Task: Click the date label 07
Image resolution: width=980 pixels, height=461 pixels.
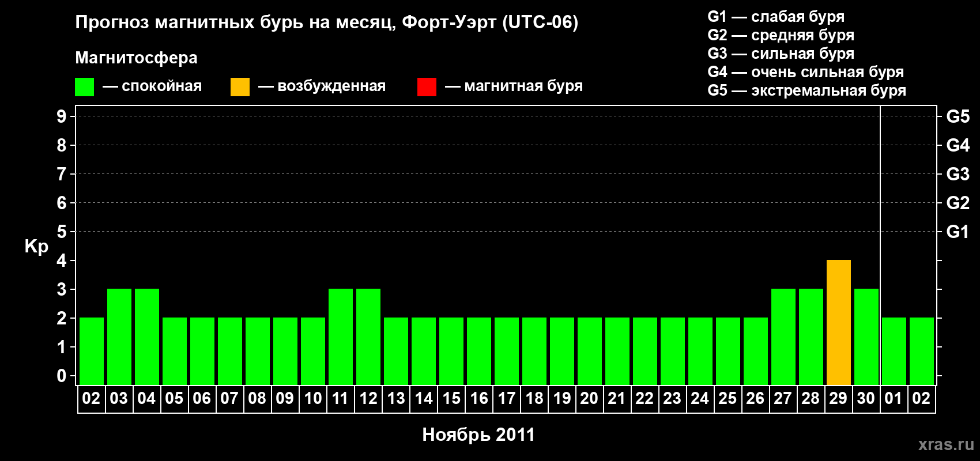Action: click(x=229, y=398)
